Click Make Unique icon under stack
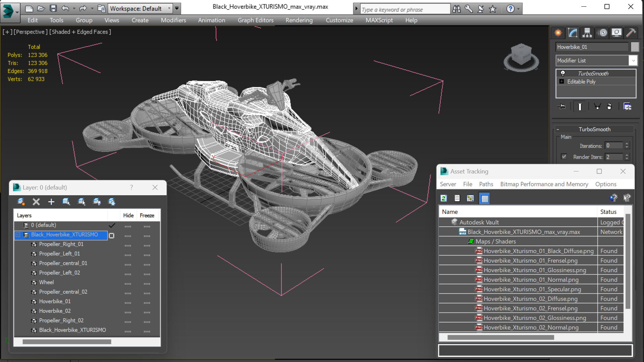The height and width of the screenshot is (362, 644). [597, 106]
